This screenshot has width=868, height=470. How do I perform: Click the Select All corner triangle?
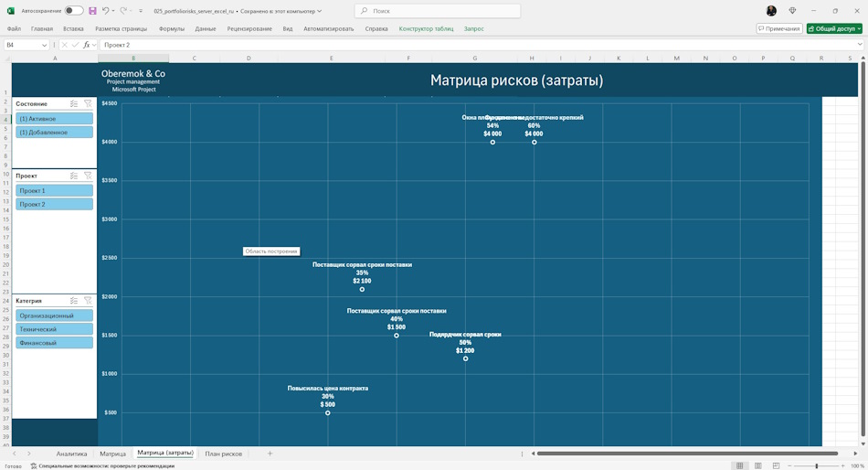click(6, 59)
